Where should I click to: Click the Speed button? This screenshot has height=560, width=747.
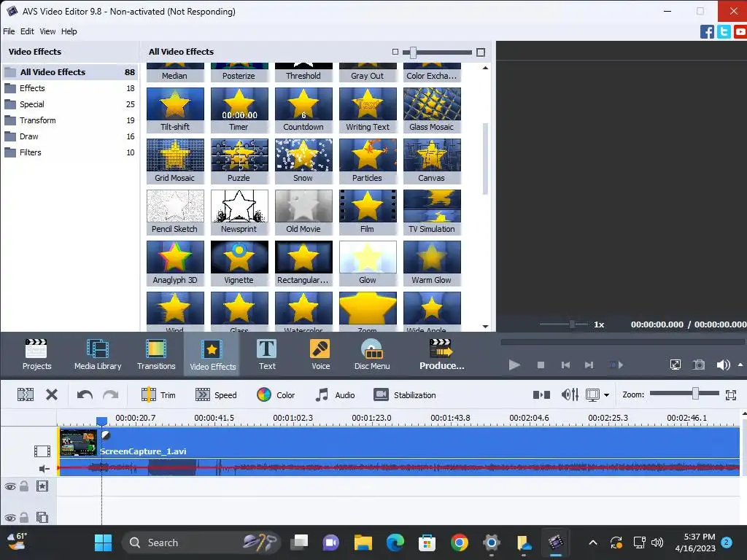coord(216,394)
